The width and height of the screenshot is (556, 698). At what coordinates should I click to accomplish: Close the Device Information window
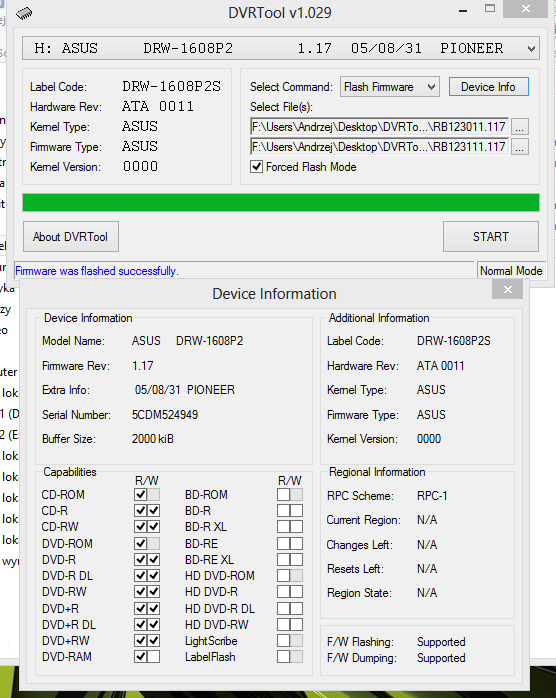pos(507,290)
